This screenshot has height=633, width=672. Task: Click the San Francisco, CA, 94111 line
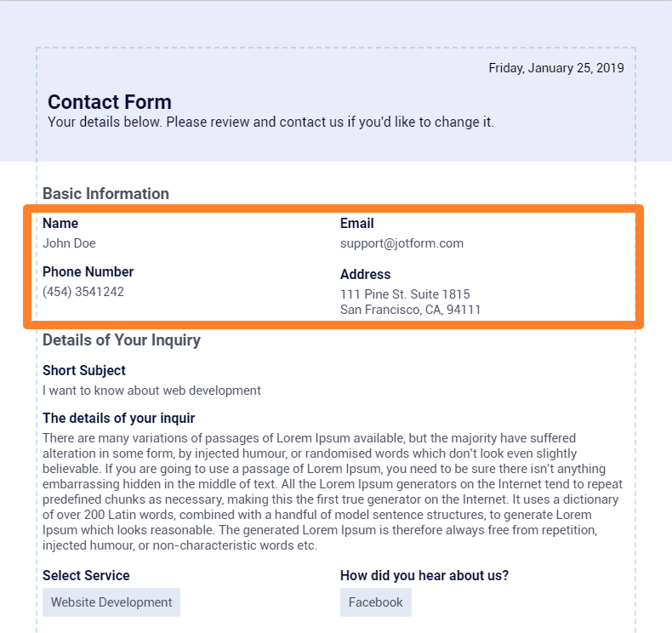pyautogui.click(x=410, y=310)
